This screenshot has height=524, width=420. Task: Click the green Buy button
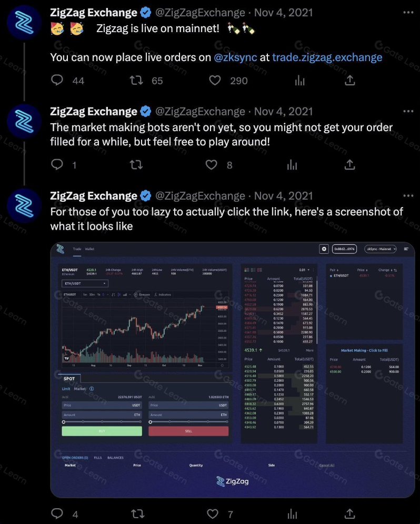click(102, 431)
